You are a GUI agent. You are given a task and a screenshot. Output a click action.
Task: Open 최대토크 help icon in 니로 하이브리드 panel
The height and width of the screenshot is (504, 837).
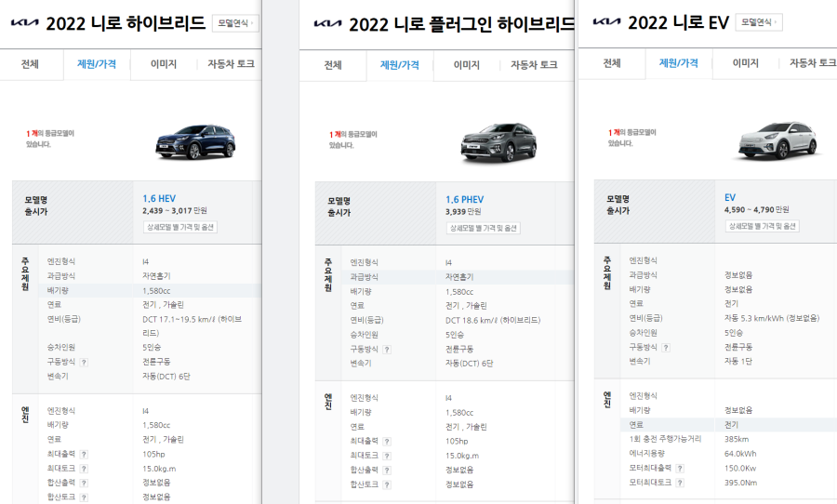tap(84, 469)
